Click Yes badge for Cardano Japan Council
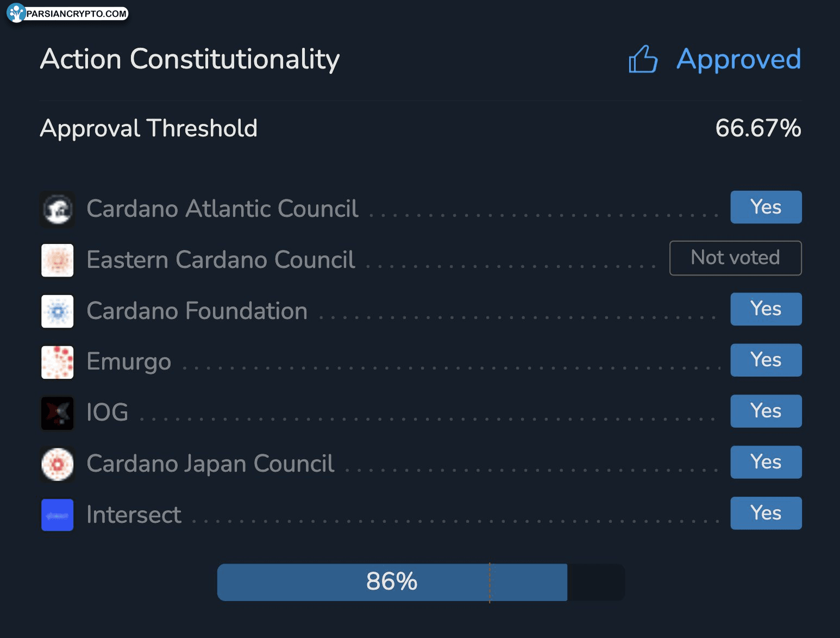Image resolution: width=840 pixels, height=638 pixels. pos(766,462)
